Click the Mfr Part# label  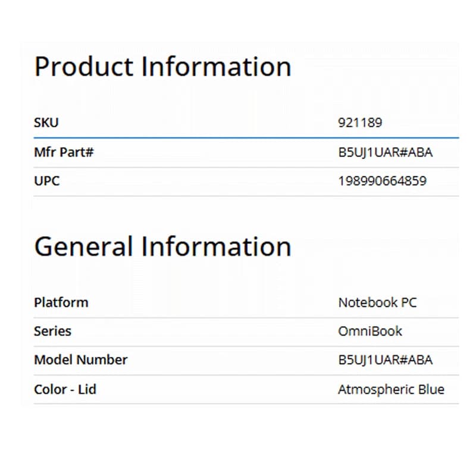[x=64, y=152]
